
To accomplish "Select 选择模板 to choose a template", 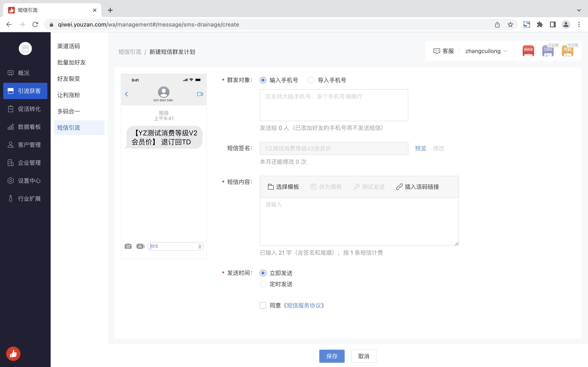I will pos(283,187).
